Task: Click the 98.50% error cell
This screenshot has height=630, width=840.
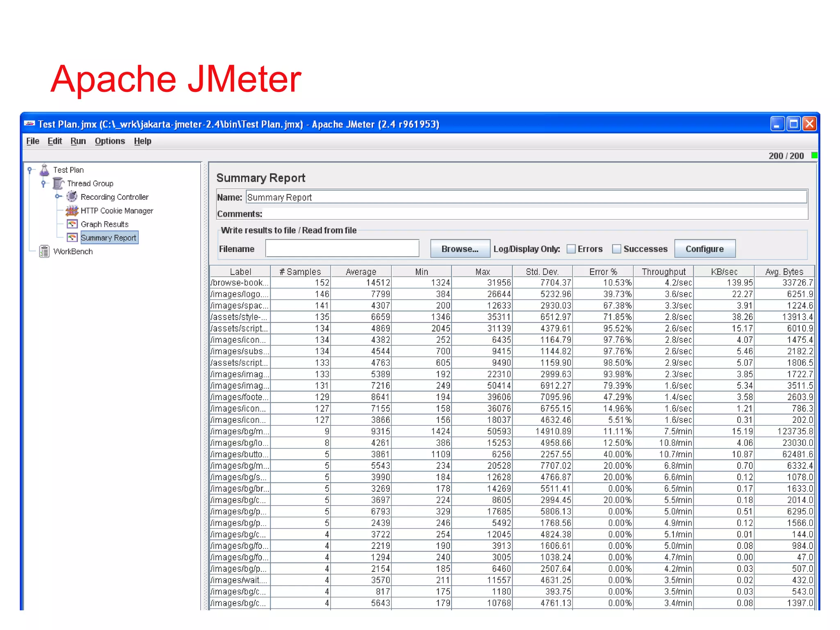Action: [x=603, y=363]
